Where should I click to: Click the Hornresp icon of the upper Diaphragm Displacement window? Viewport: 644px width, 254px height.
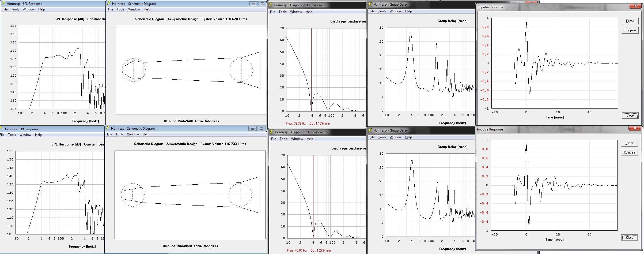tap(270, 5)
